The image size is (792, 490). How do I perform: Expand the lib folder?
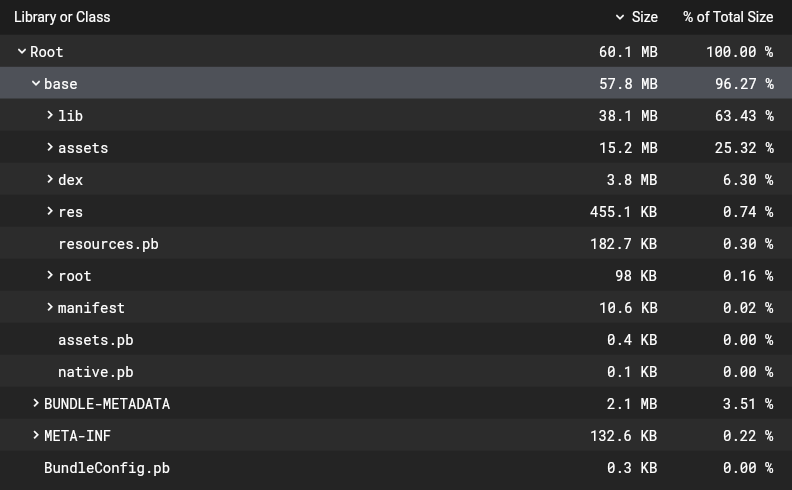click(x=50, y=116)
